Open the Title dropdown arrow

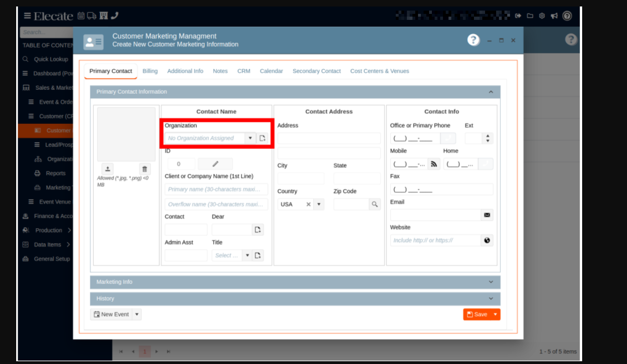[247, 255]
